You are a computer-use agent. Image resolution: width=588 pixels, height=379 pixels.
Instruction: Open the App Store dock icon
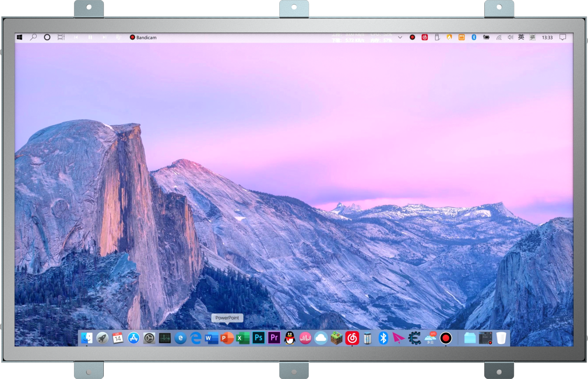coord(134,338)
